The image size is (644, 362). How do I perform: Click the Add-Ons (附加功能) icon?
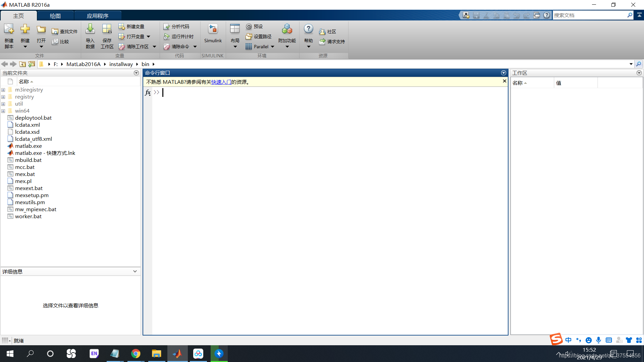(x=287, y=30)
